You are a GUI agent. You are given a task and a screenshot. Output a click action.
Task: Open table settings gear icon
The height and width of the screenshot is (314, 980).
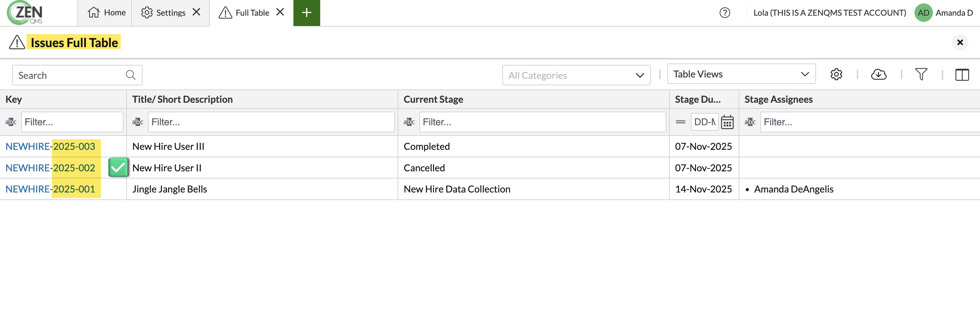pos(836,74)
